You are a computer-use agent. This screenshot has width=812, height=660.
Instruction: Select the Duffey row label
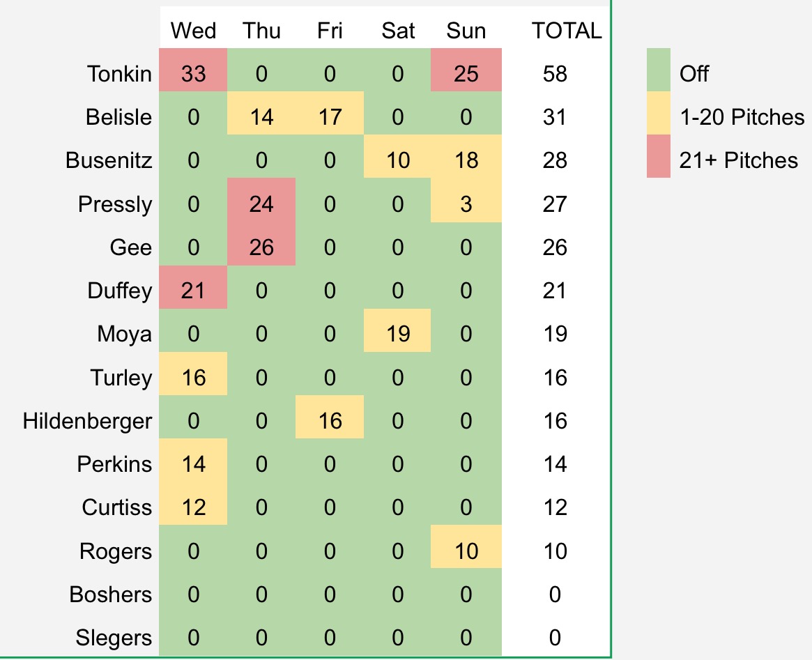120,291
